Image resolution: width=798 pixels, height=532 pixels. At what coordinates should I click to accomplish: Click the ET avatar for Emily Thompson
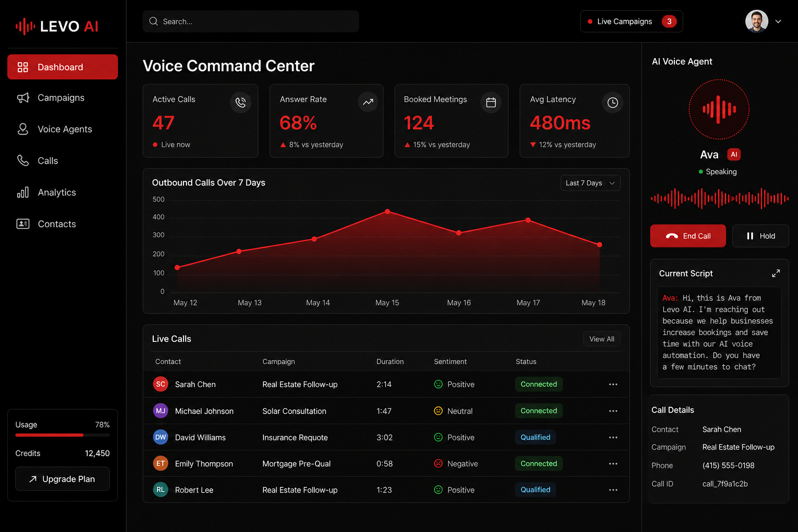click(x=161, y=463)
